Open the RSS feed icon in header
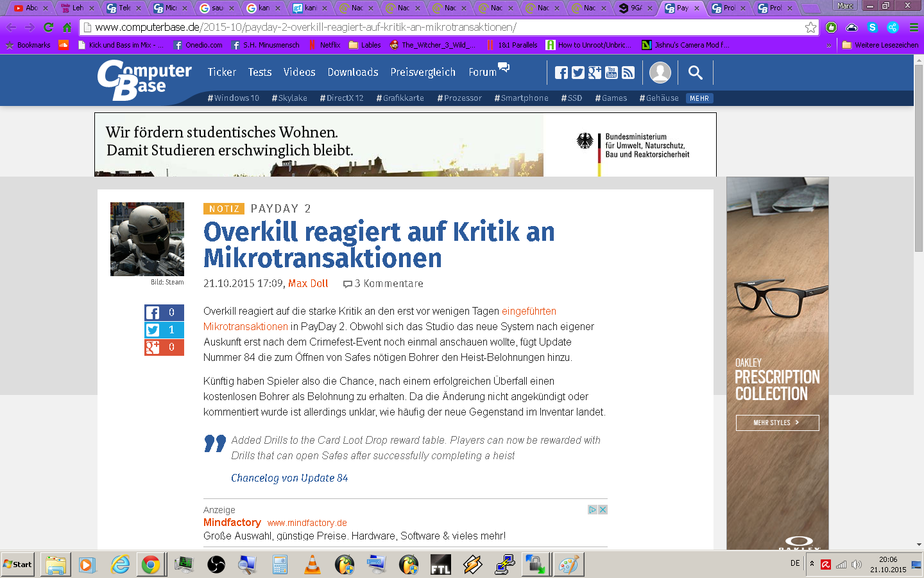The image size is (924, 578). [628, 73]
